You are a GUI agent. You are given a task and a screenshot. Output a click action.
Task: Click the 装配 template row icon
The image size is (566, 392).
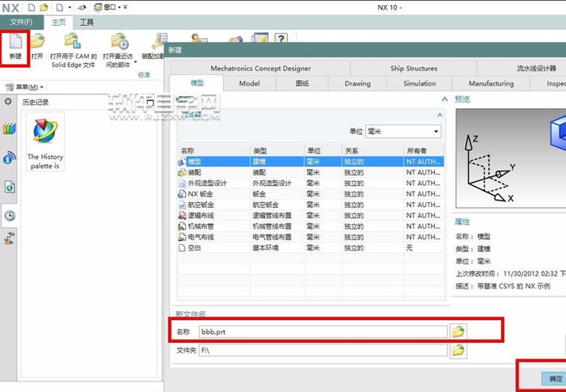point(182,172)
